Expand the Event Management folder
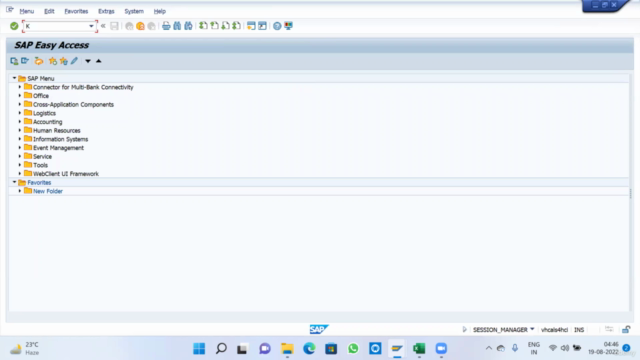640x360 pixels. click(x=20, y=148)
